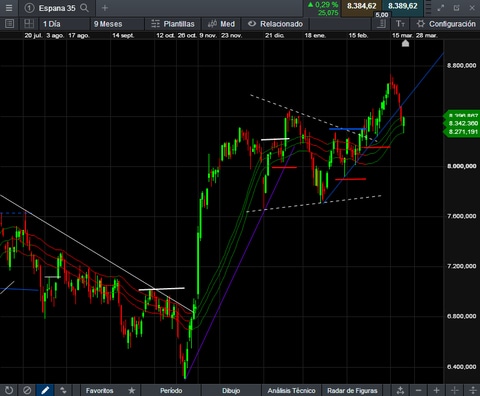Click the 6.400,000 axis price level

[x=462, y=367]
